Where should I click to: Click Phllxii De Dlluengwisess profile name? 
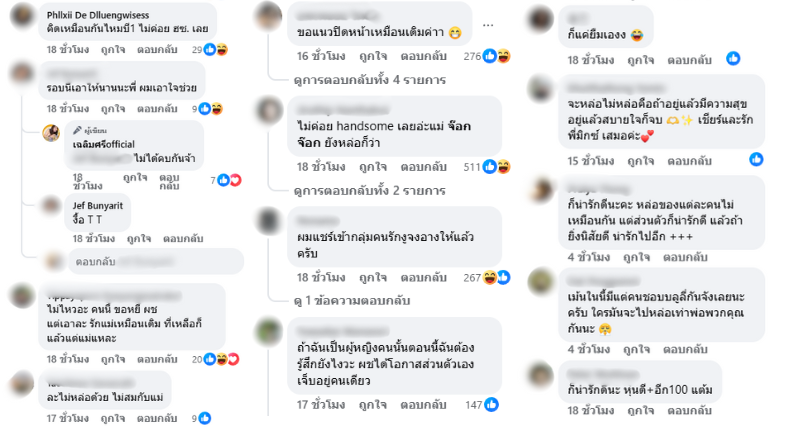point(98,15)
